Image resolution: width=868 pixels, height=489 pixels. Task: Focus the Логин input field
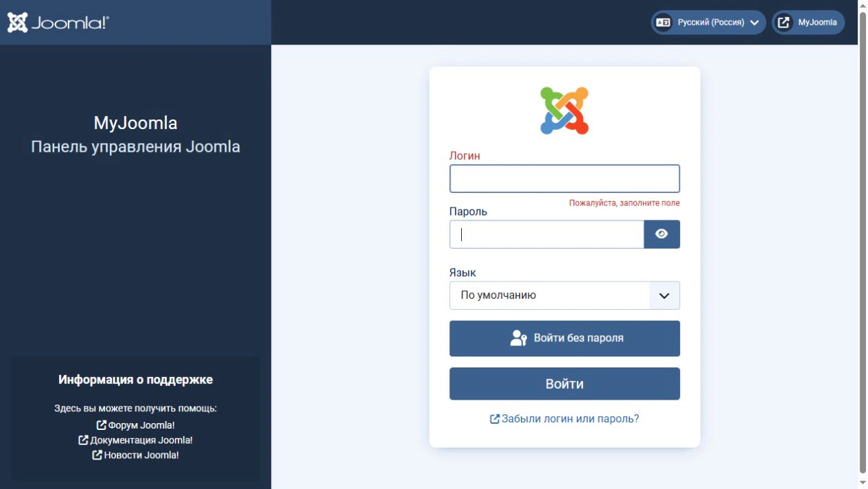pyautogui.click(x=565, y=179)
